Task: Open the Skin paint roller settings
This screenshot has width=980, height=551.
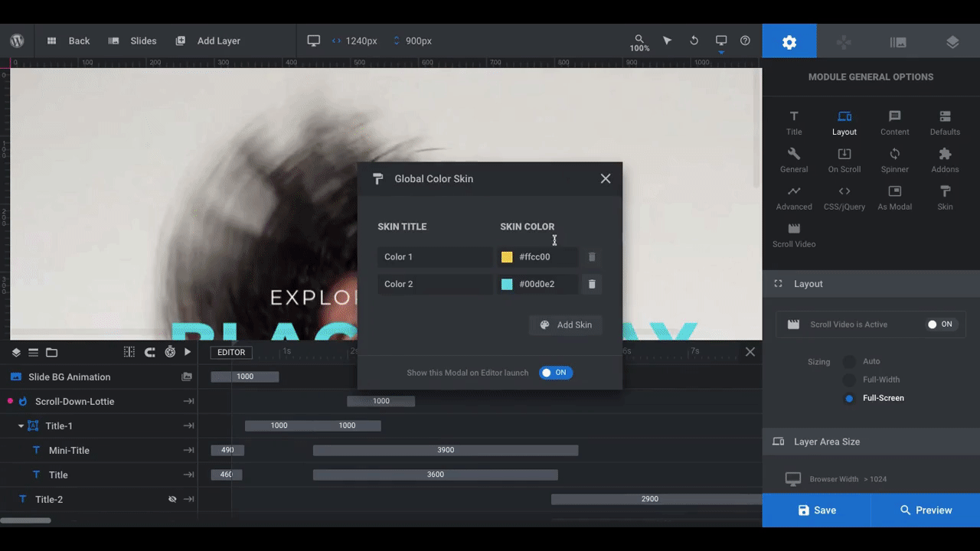Action: 945,197
